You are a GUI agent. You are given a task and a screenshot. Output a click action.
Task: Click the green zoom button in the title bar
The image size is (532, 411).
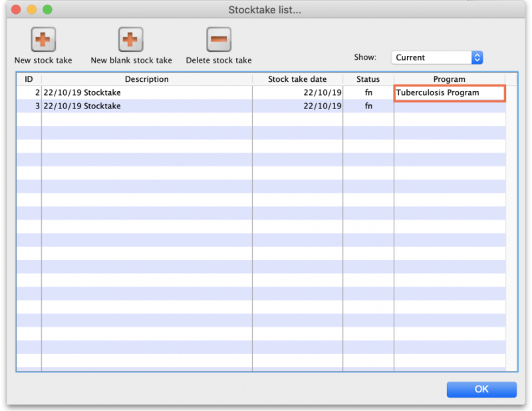47,10
